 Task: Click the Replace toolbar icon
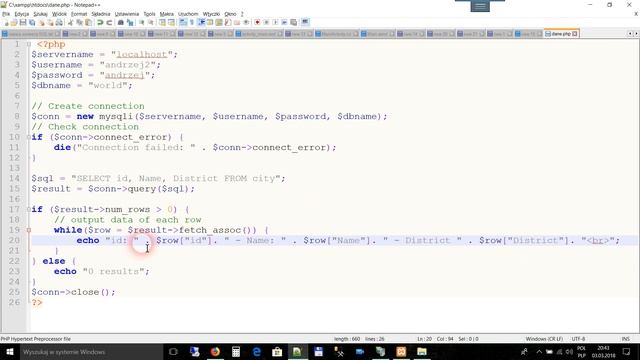click(130, 22)
